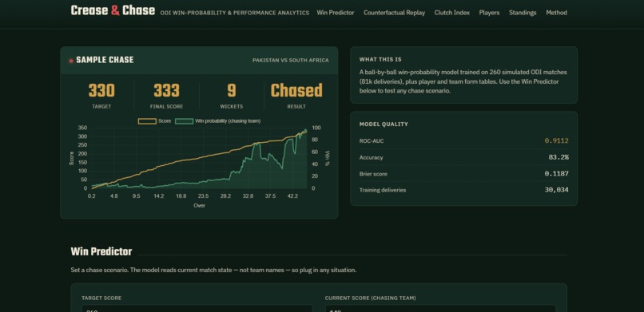Select the Training deliveries value 30,034
This screenshot has height=312, width=644.
(x=557, y=190)
